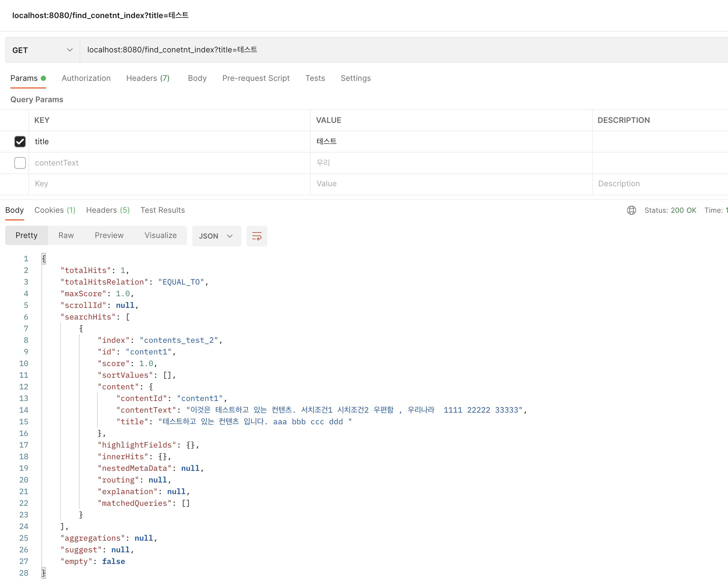Open the request Headers (7) tab
Image resolution: width=728 pixels, height=584 pixels.
click(x=148, y=78)
